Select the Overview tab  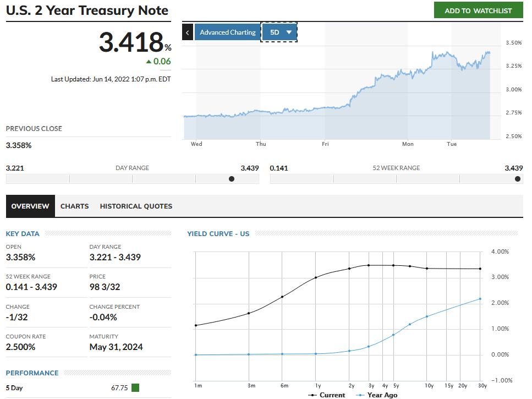(30, 206)
